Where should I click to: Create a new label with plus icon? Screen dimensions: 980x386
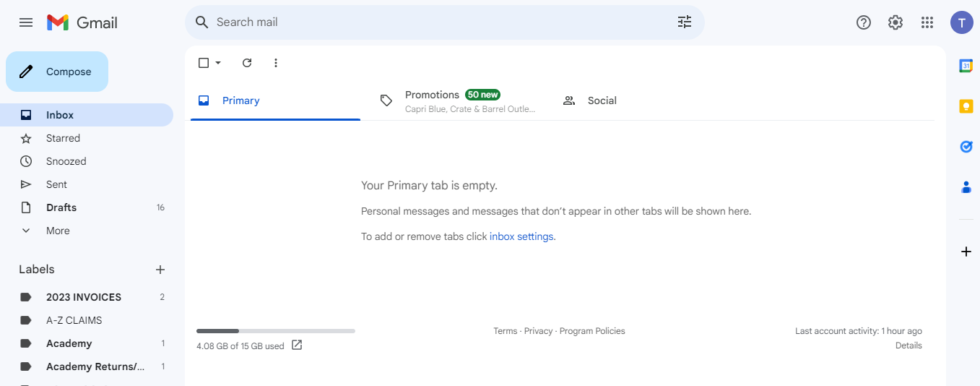[160, 270]
